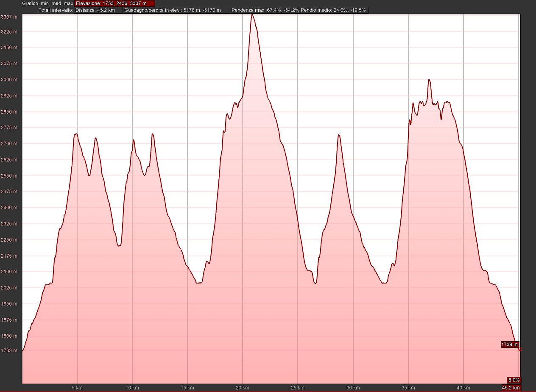The width and height of the screenshot is (536, 392).
Task: Click the 3000 m peak near 37 km
Action: (x=429, y=80)
